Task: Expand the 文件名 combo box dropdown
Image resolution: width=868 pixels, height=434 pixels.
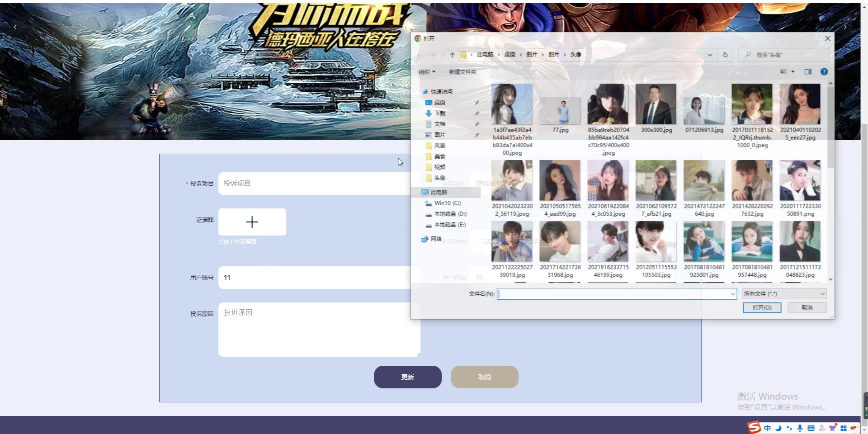Action: click(x=733, y=294)
